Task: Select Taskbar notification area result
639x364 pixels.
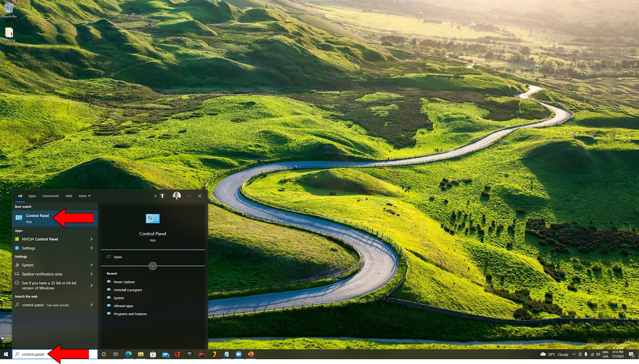Action: [50, 274]
